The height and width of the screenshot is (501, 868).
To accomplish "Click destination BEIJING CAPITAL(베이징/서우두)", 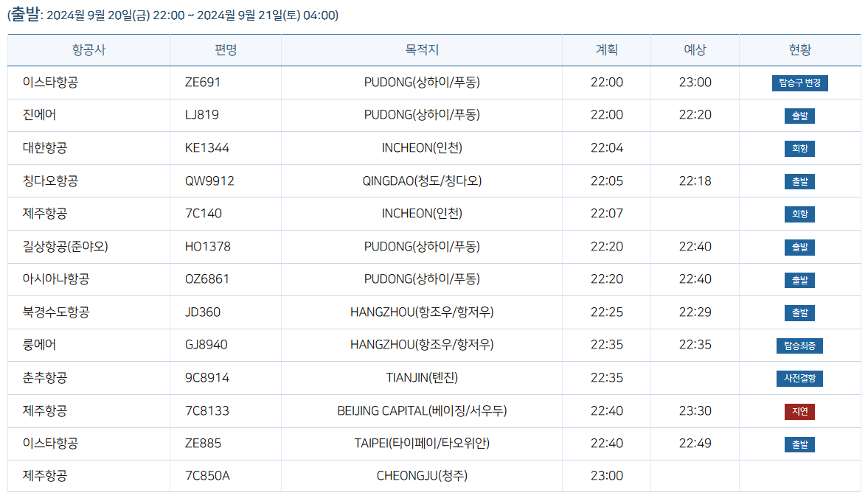I will (422, 411).
